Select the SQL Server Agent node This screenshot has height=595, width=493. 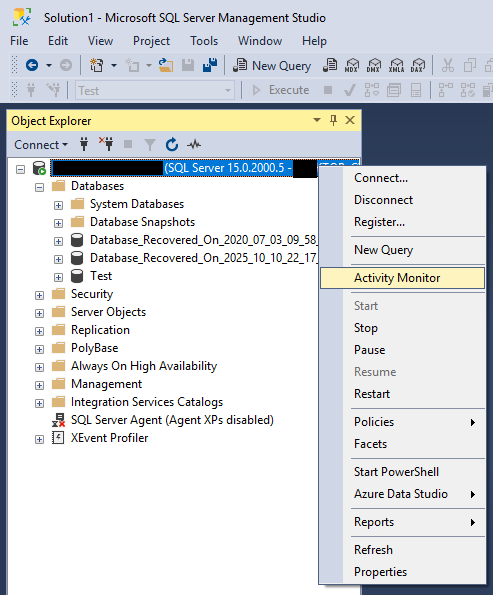click(172, 420)
